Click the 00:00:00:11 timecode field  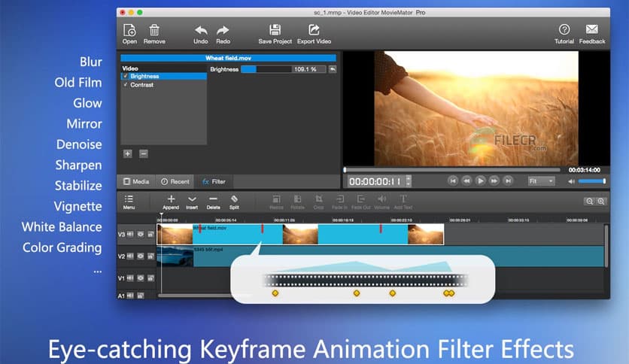[376, 181]
